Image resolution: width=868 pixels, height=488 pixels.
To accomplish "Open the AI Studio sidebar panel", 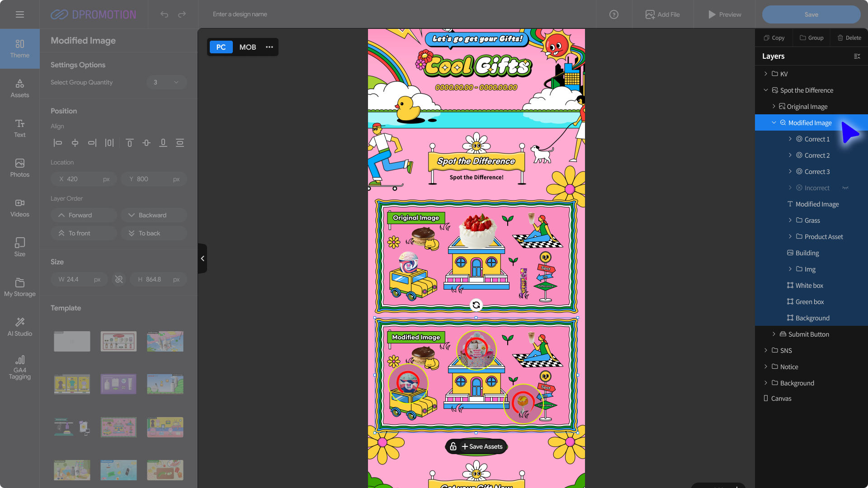I will 20,326.
